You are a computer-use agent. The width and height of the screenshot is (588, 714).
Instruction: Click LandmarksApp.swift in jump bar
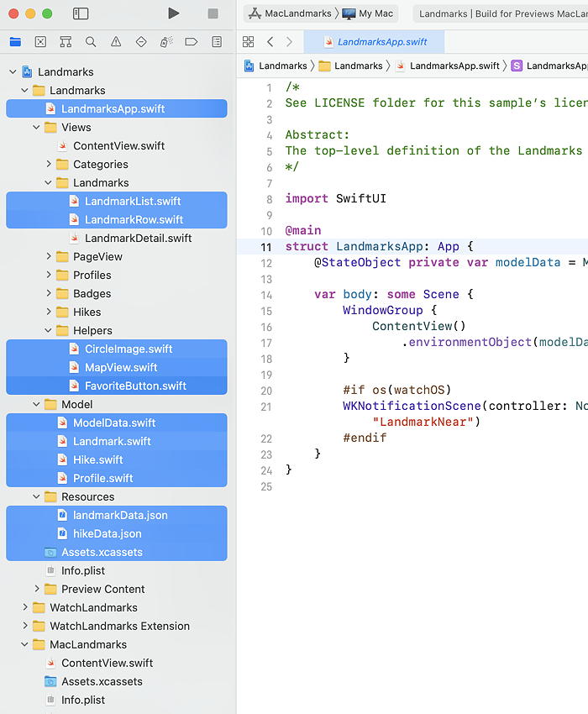click(448, 66)
